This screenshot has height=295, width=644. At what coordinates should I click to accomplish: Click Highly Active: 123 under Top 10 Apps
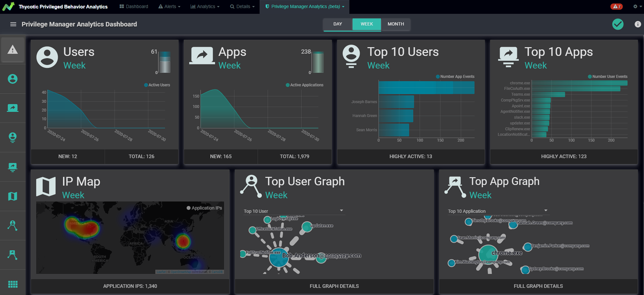564,157
